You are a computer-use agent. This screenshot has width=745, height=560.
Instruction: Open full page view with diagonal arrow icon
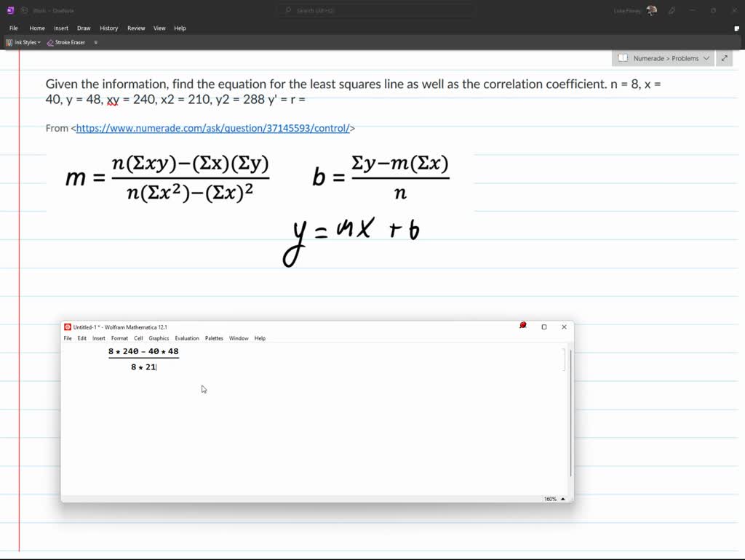click(x=725, y=58)
